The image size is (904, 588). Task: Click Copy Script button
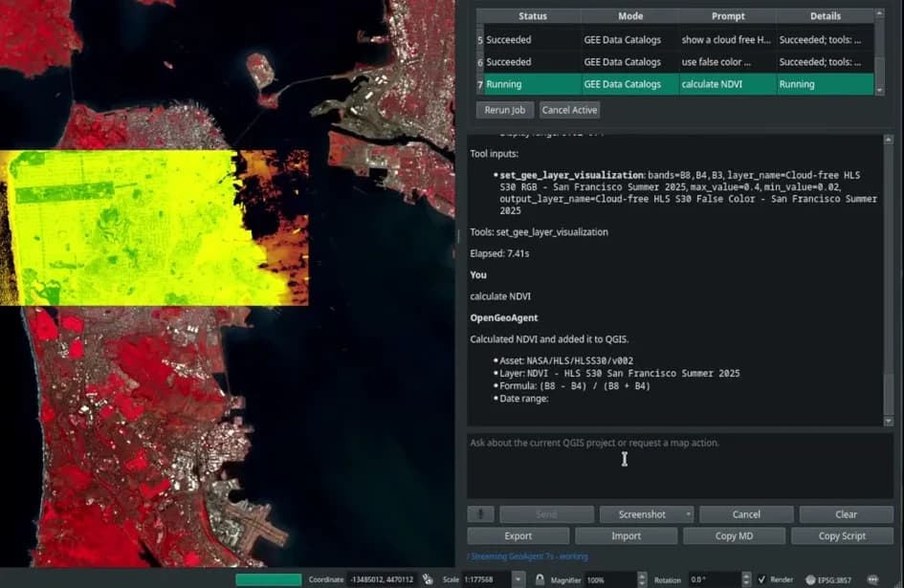pos(842,536)
